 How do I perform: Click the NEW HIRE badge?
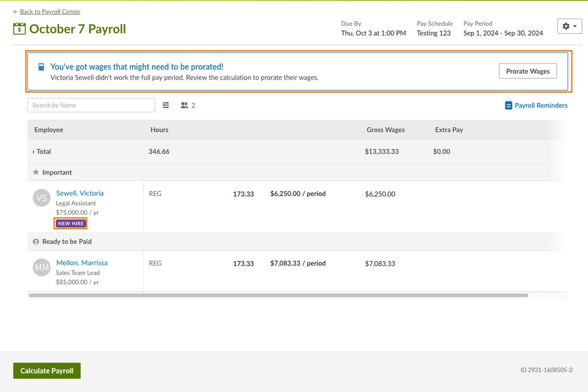tap(71, 223)
